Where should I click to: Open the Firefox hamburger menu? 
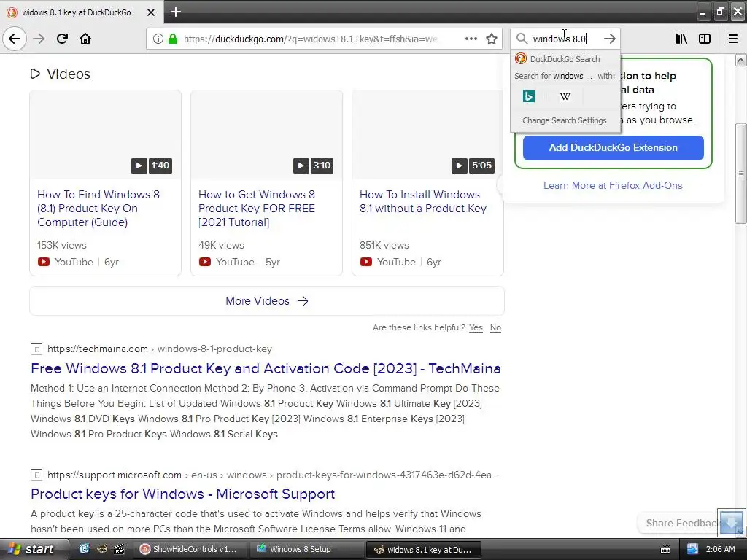[733, 39]
